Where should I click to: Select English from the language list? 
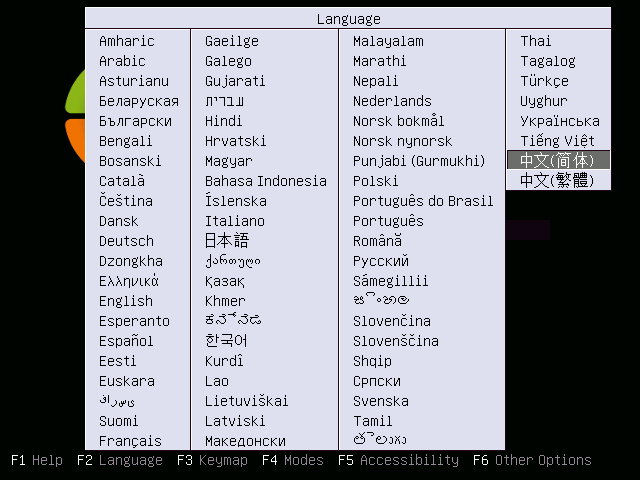click(126, 301)
